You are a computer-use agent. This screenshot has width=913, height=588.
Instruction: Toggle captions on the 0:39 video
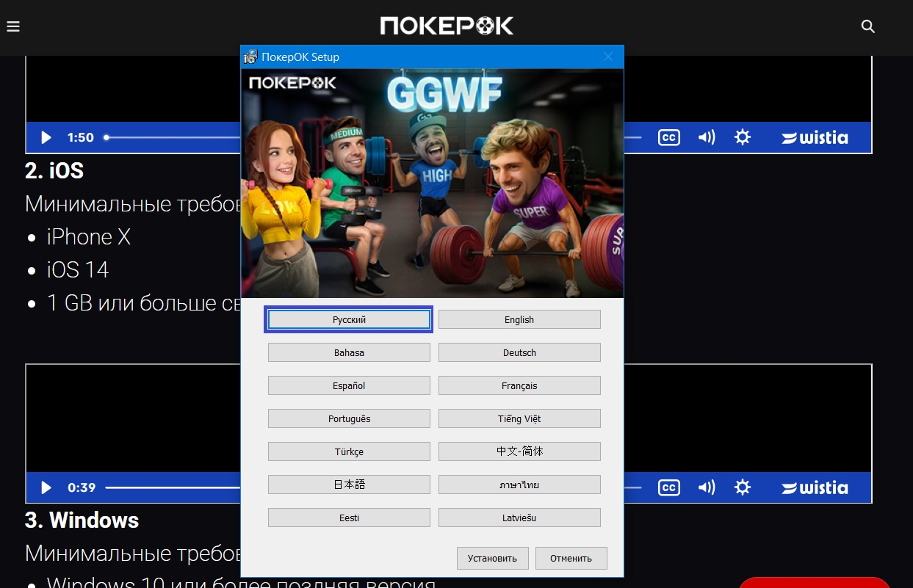click(668, 487)
